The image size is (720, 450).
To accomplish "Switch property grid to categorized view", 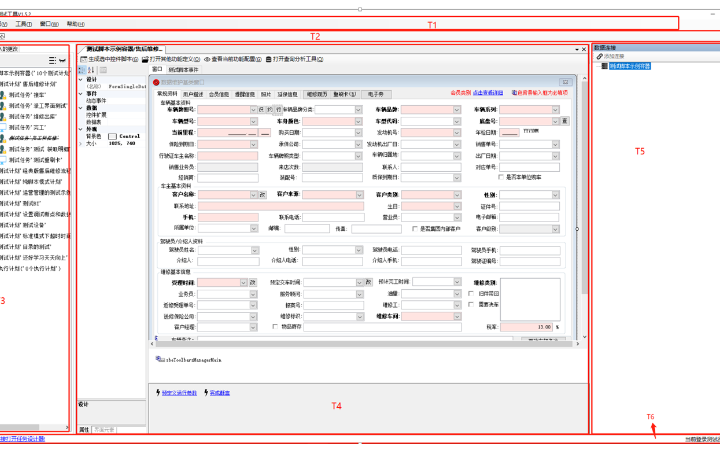I will click(82, 70).
